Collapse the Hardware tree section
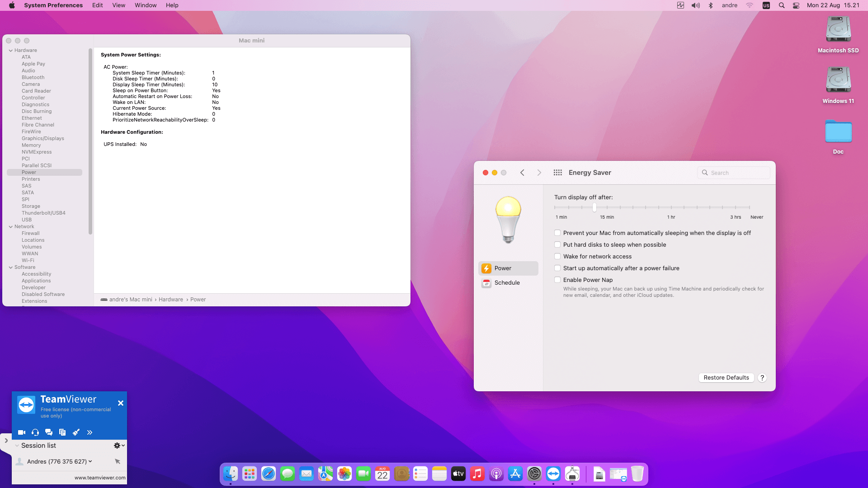Screen dimensions: 868x488 [11, 50]
